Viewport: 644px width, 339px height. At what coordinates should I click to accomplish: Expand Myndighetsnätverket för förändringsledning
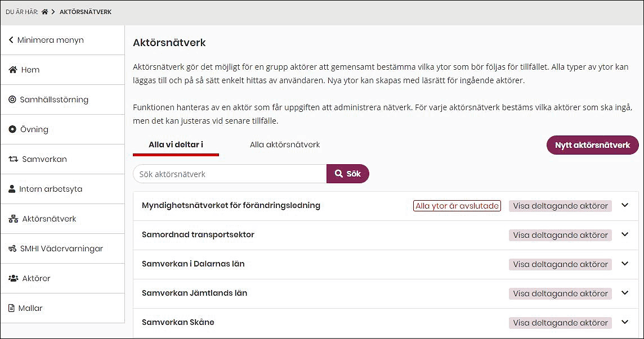point(625,206)
